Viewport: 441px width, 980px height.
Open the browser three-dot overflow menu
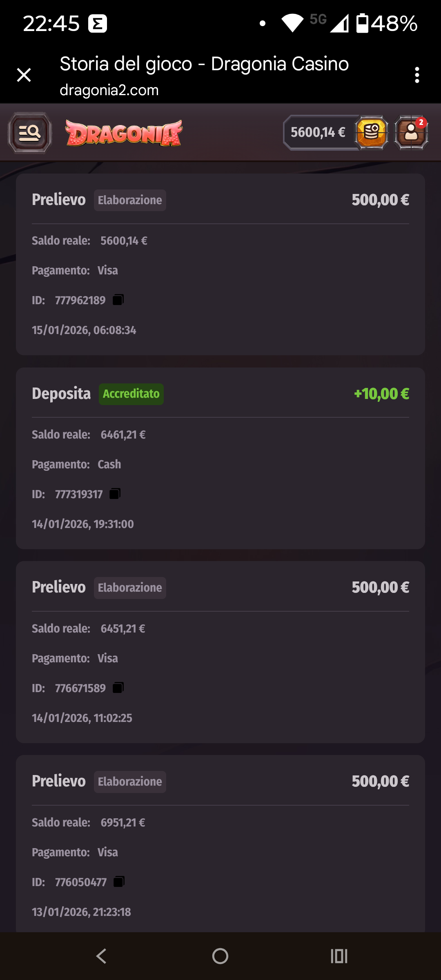tap(417, 75)
